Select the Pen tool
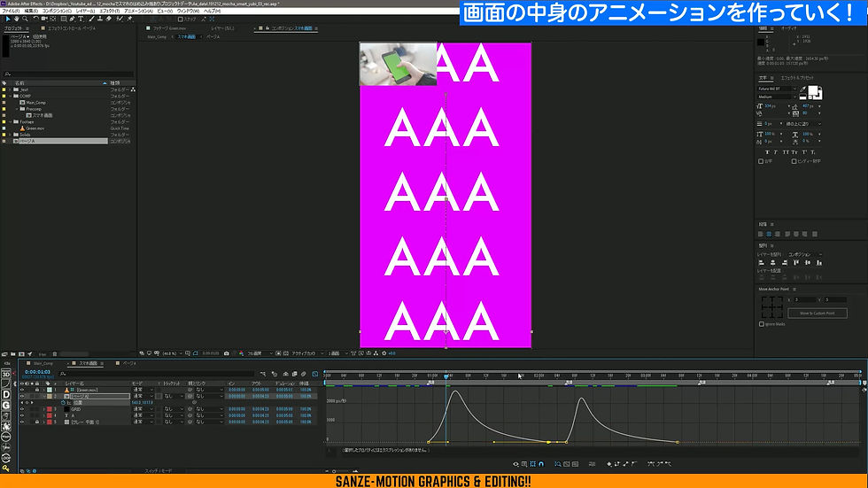 pos(72,19)
